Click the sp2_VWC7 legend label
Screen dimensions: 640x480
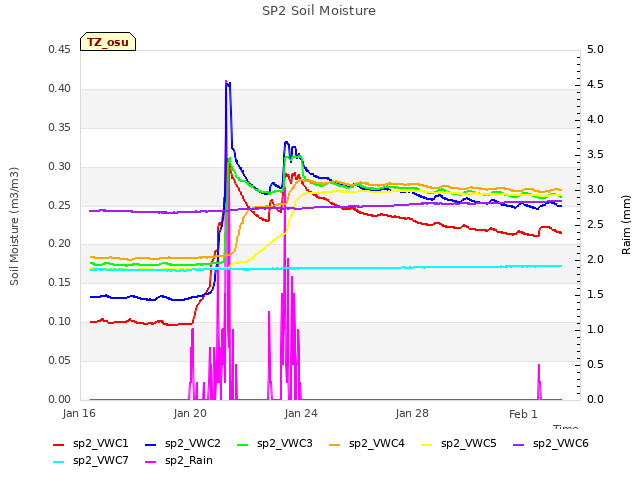(100, 460)
